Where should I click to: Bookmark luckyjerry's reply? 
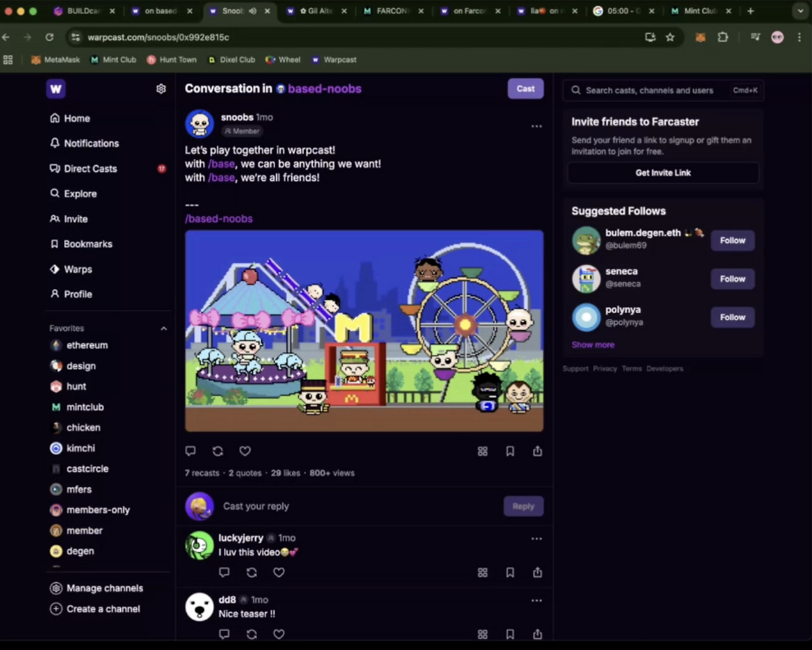[510, 572]
